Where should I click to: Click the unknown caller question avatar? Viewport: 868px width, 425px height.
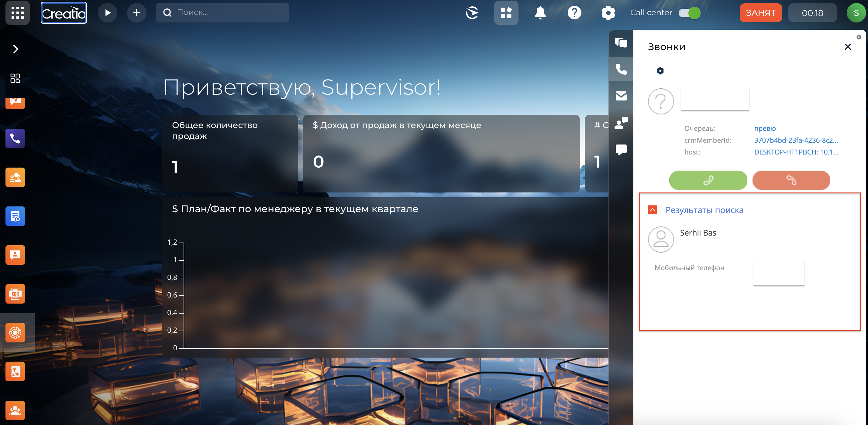coord(661,101)
